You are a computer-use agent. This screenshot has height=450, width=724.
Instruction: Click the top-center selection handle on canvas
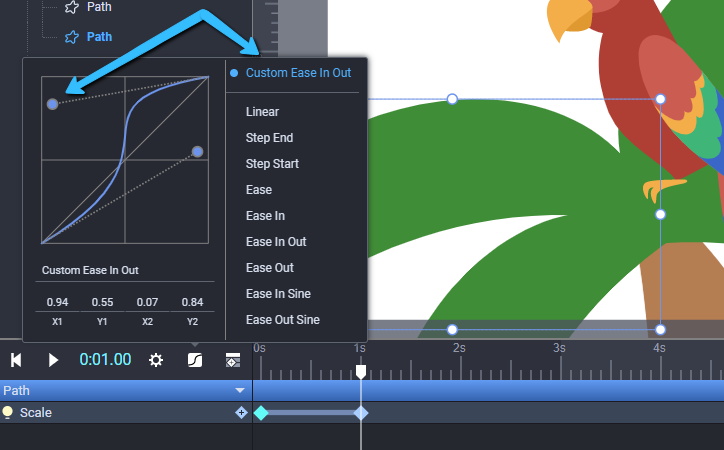[x=452, y=99]
